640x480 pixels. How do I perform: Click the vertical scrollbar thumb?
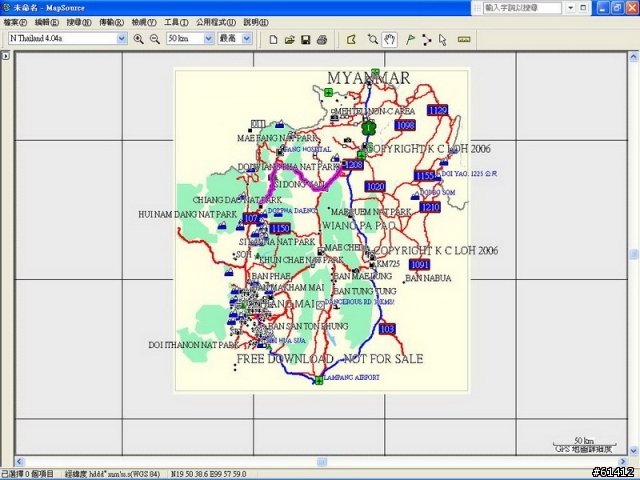(x=633, y=254)
